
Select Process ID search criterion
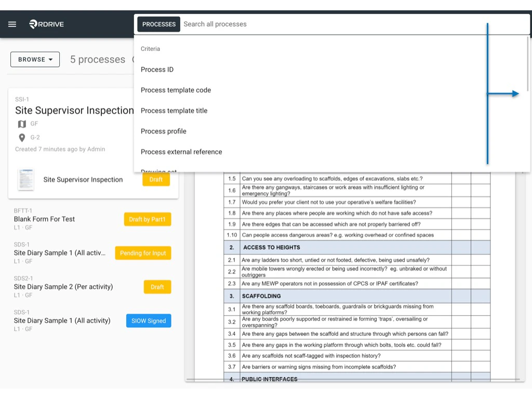pyautogui.click(x=157, y=69)
